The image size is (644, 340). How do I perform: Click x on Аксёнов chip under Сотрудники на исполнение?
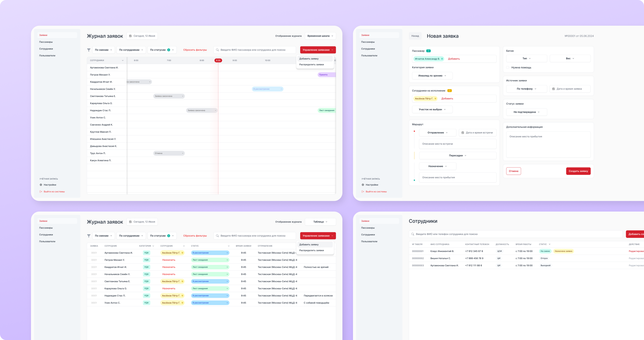tap(435, 99)
